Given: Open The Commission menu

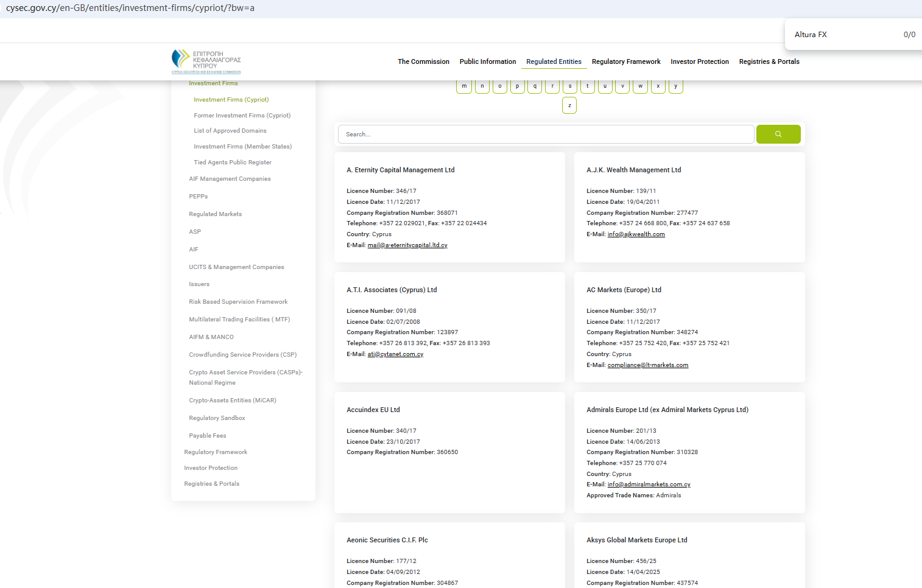Looking at the screenshot, I should pyautogui.click(x=423, y=61).
